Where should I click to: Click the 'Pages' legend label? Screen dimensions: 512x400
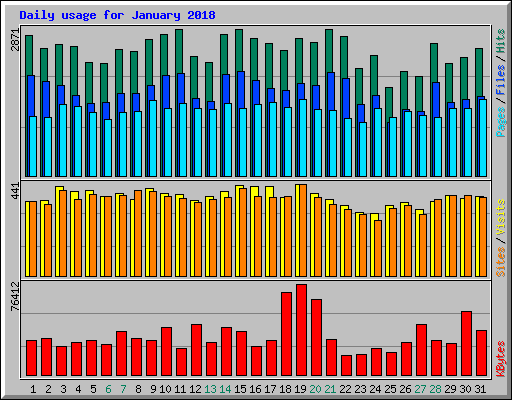500,122
